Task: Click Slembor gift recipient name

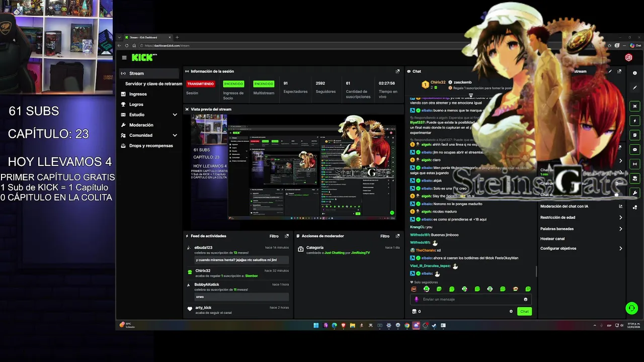Action: [251, 276]
